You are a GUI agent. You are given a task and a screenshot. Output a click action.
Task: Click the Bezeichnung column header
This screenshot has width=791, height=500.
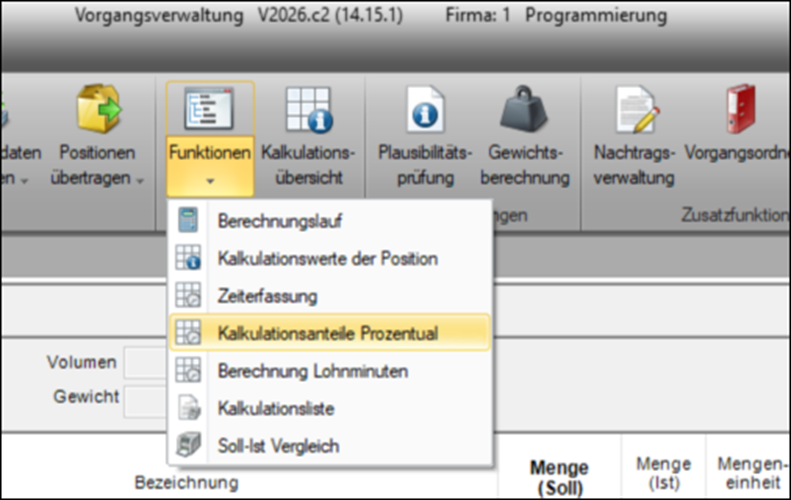pos(186,483)
